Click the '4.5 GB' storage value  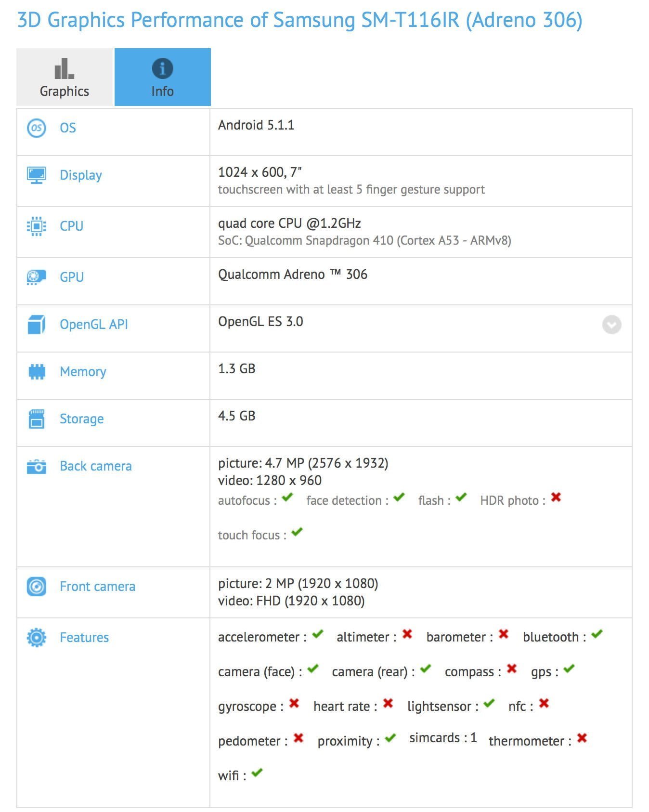pos(237,416)
